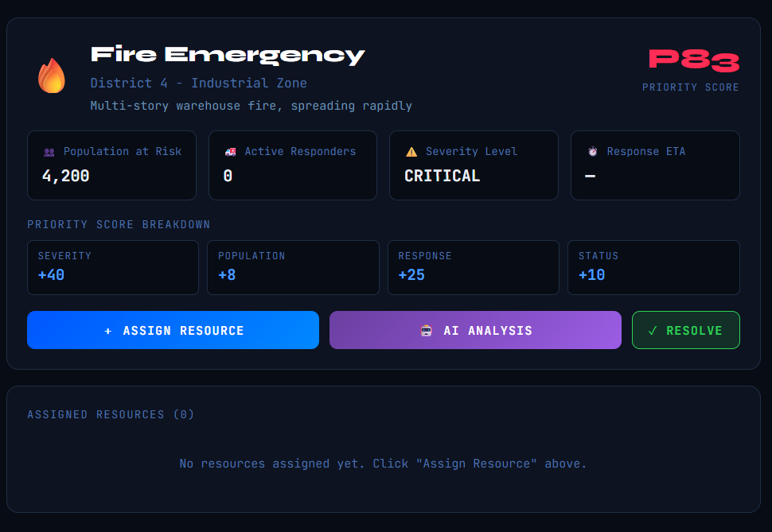772x532 pixels.
Task: Resolve the Fire Emergency incident
Action: click(x=685, y=330)
